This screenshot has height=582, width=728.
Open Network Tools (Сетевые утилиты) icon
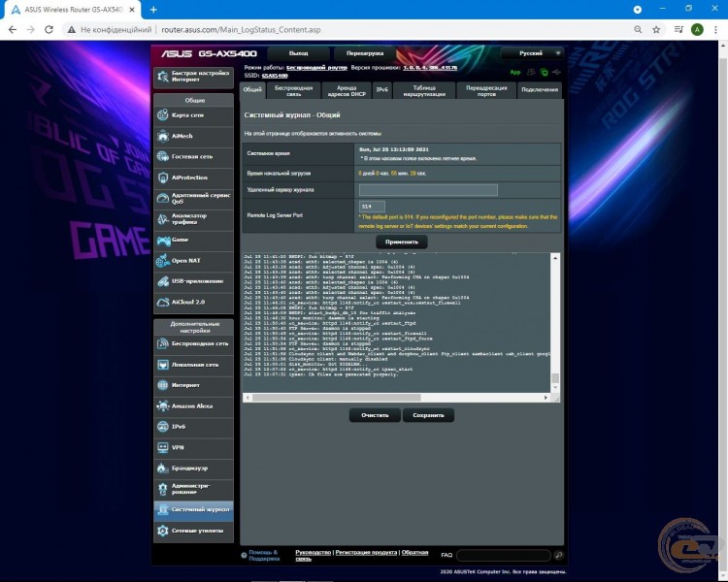(162, 531)
